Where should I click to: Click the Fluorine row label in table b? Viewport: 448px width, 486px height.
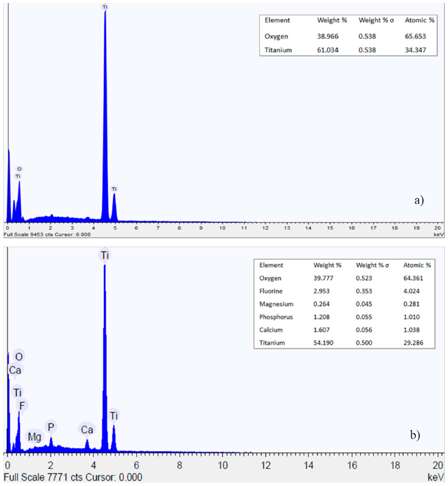pyautogui.click(x=271, y=291)
